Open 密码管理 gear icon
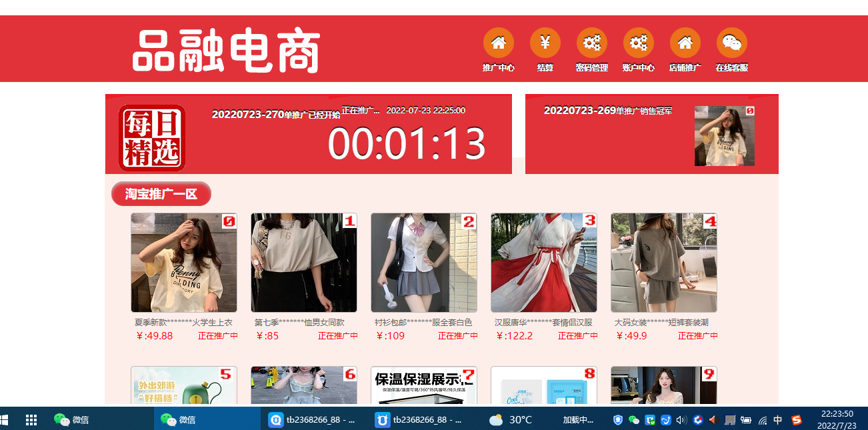The image size is (868, 430). coord(592,43)
